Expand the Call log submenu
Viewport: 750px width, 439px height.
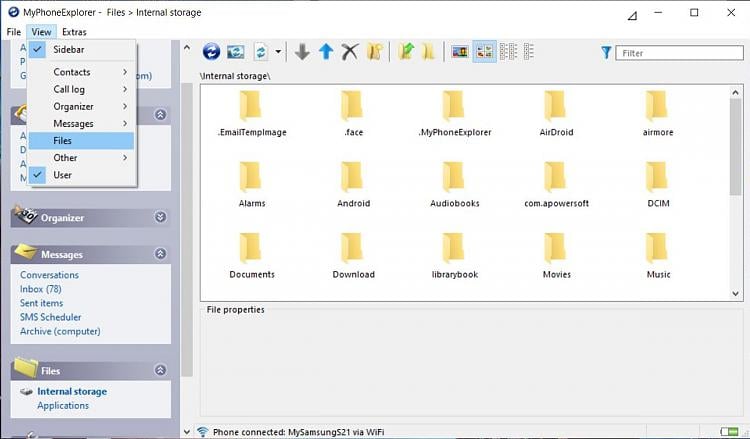click(81, 89)
